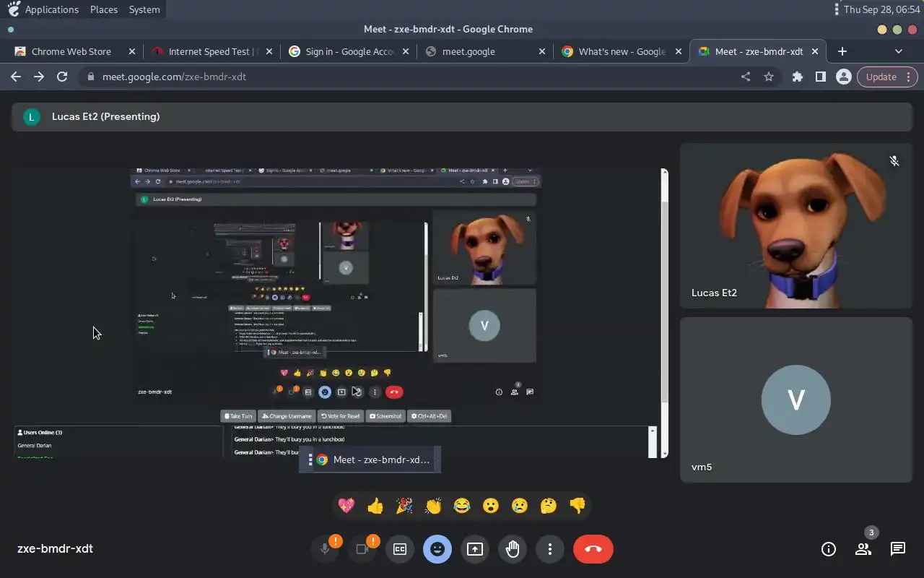The image size is (924, 578).
Task: Close the emoji reactions bar
Action: click(437, 549)
